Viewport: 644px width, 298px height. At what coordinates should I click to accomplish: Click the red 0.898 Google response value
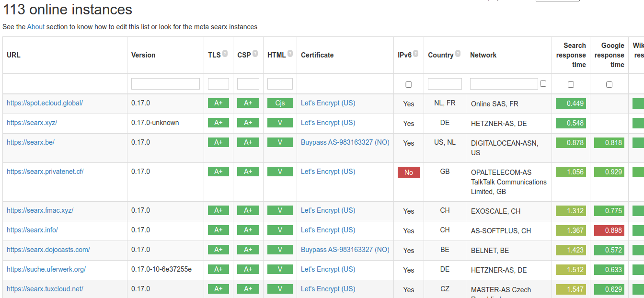click(x=609, y=230)
